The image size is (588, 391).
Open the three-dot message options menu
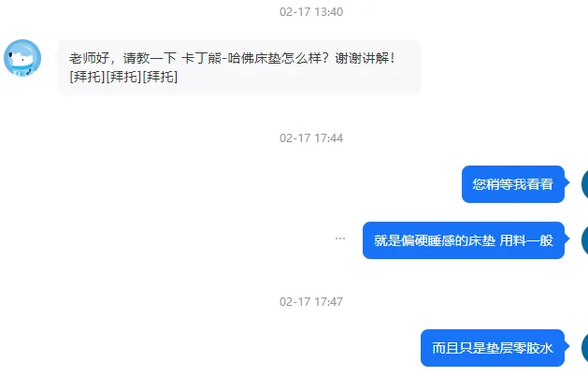click(x=340, y=239)
